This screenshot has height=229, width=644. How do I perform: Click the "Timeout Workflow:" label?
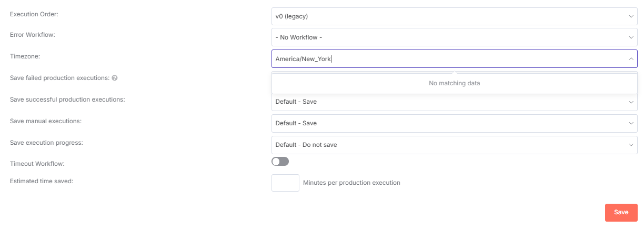37,164
